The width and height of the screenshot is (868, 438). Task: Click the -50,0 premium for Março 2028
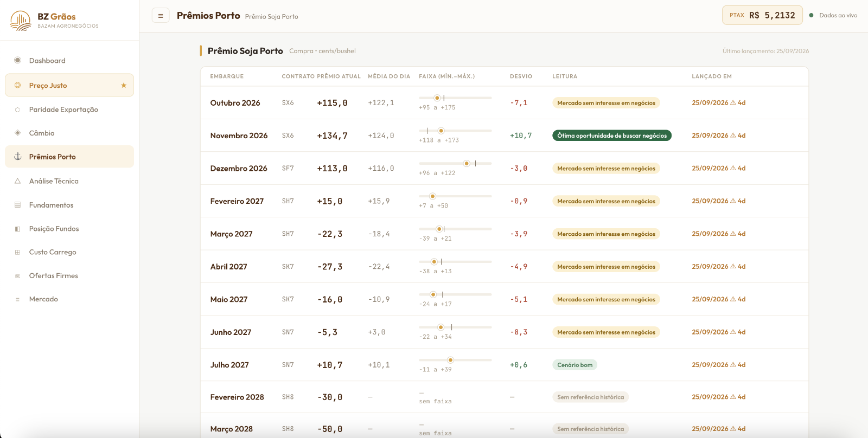(x=330, y=429)
